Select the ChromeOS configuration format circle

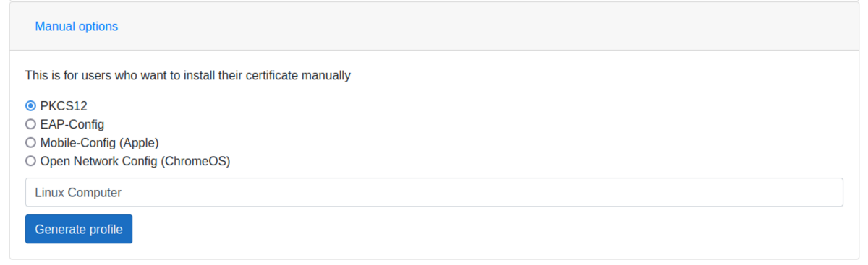pos(30,161)
